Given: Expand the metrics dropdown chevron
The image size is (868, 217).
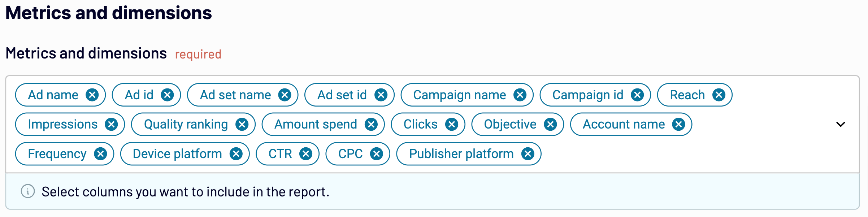Looking at the screenshot, I should [841, 125].
